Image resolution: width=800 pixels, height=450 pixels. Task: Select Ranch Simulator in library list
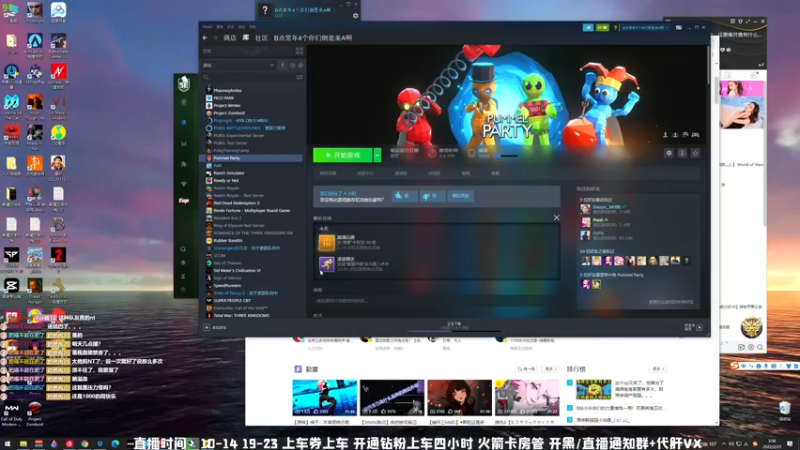tap(229, 173)
